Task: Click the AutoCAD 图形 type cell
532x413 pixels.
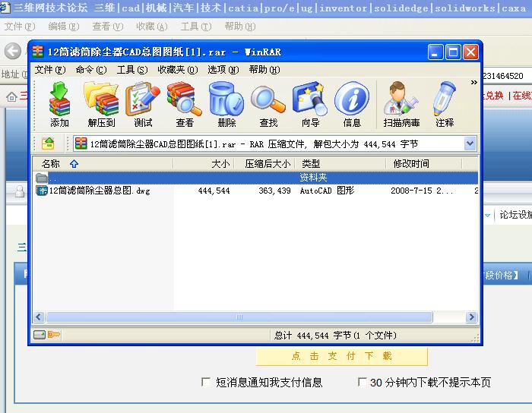Action: 327,191
